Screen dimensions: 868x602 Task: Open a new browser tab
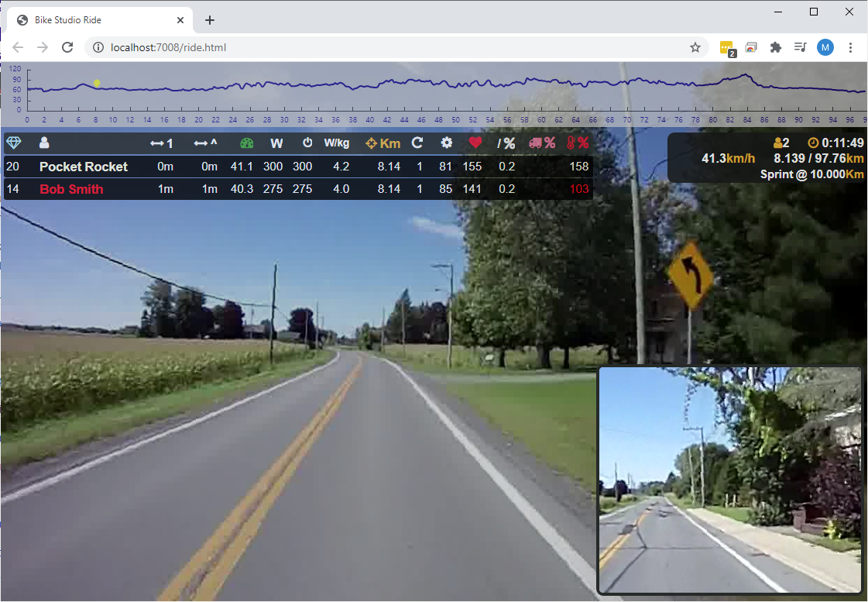click(x=209, y=20)
